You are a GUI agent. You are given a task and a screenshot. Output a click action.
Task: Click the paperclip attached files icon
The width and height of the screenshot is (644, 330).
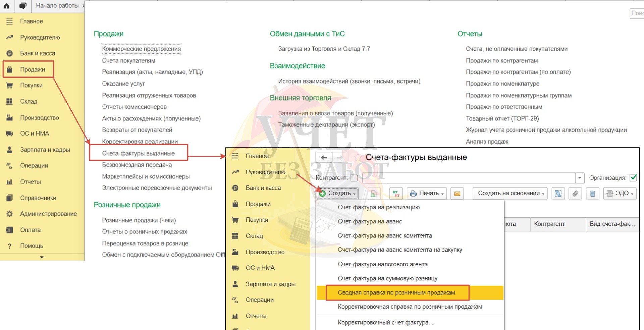575,194
